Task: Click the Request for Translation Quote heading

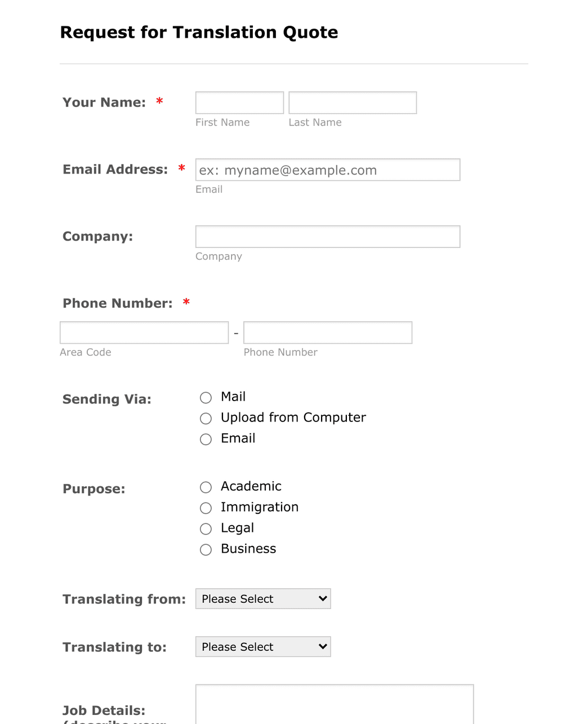Action: click(x=199, y=32)
